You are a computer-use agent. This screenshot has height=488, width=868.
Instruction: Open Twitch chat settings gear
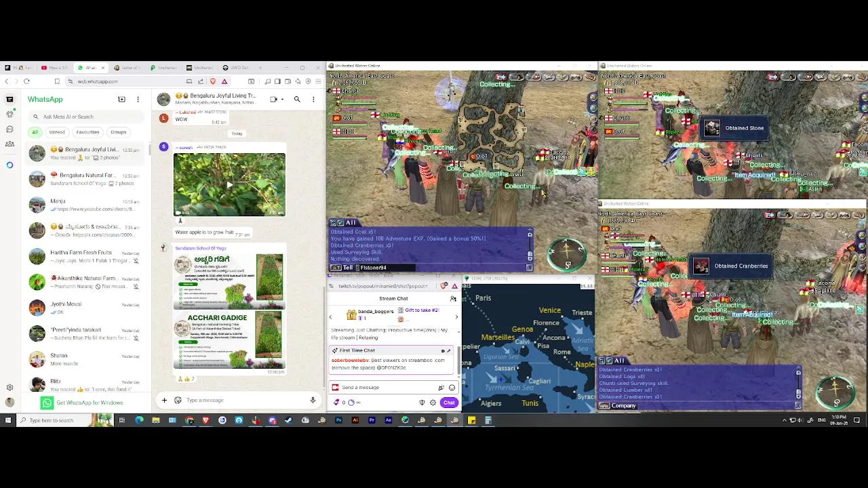pos(433,403)
